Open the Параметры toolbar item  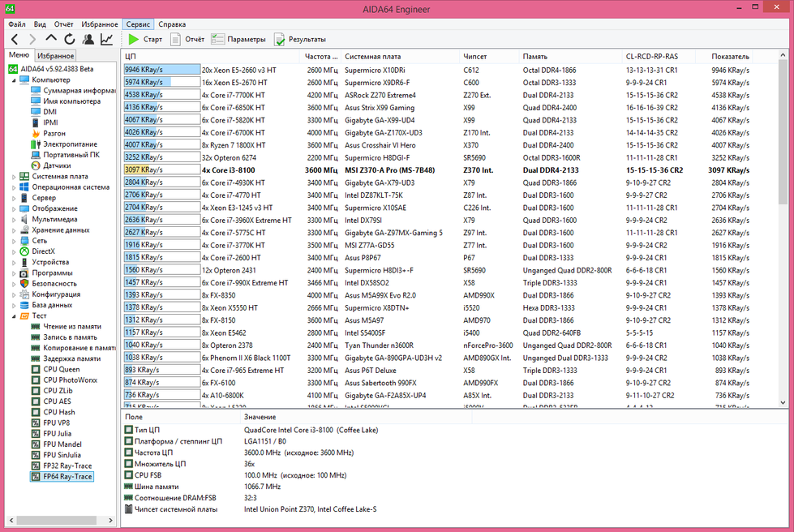click(238, 39)
